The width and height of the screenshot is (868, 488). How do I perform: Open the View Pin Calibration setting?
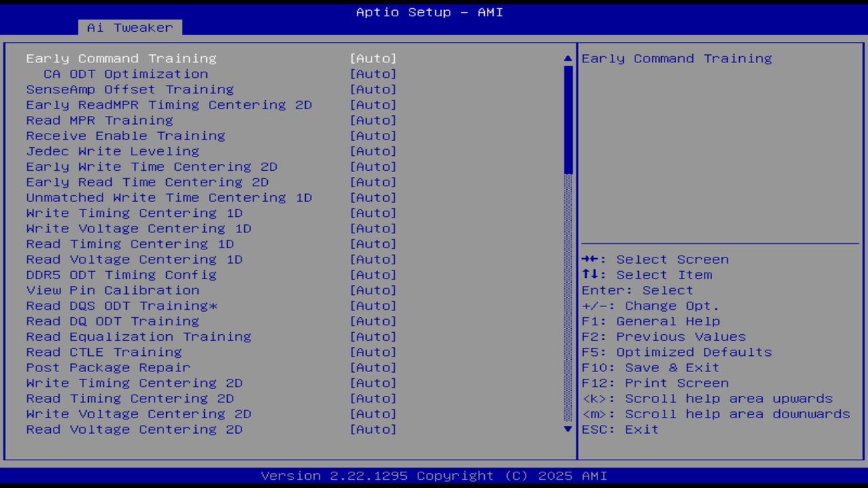pyautogui.click(x=373, y=290)
